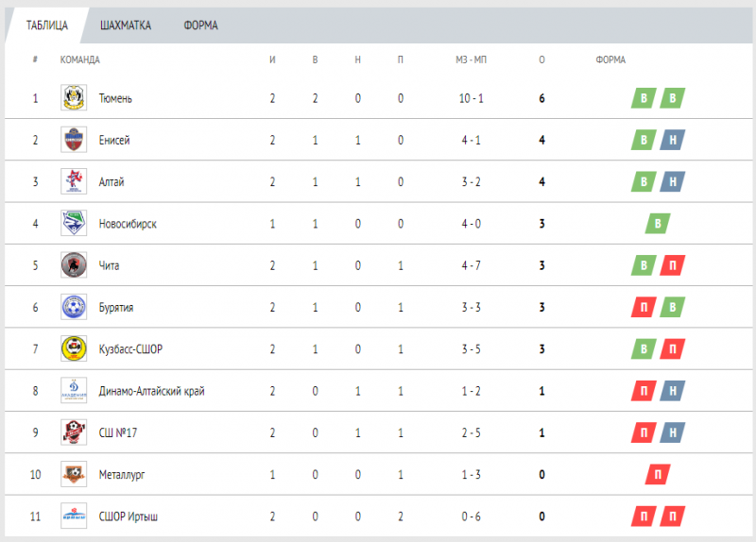Click the Металлург team logo
Screen dimensions: 756x542
click(x=73, y=474)
